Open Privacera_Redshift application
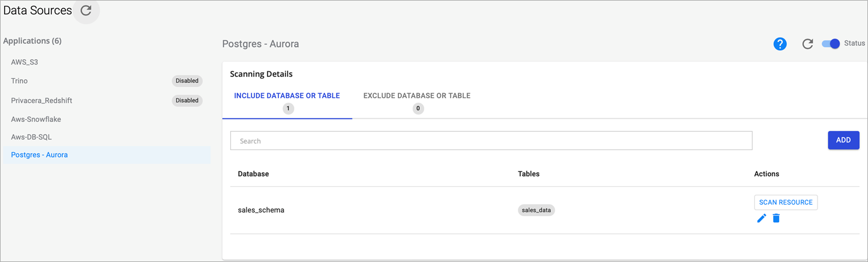This screenshot has width=868, height=262. point(41,101)
